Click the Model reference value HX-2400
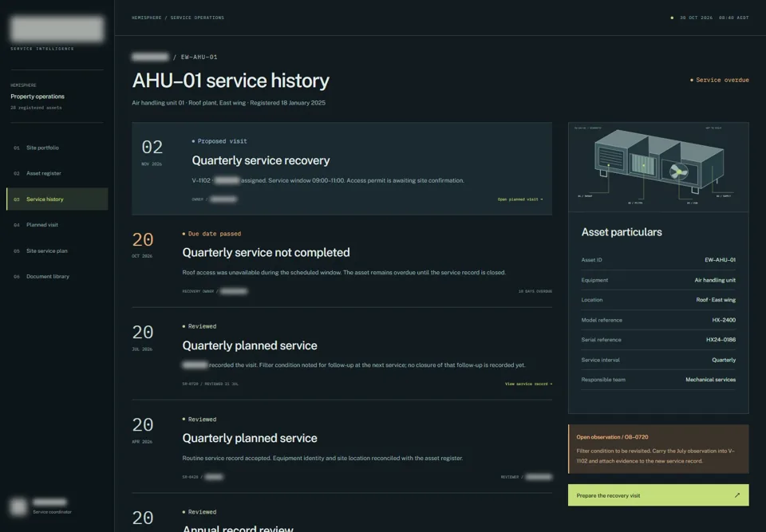Viewport: 766px width, 532px height. pyautogui.click(x=724, y=320)
